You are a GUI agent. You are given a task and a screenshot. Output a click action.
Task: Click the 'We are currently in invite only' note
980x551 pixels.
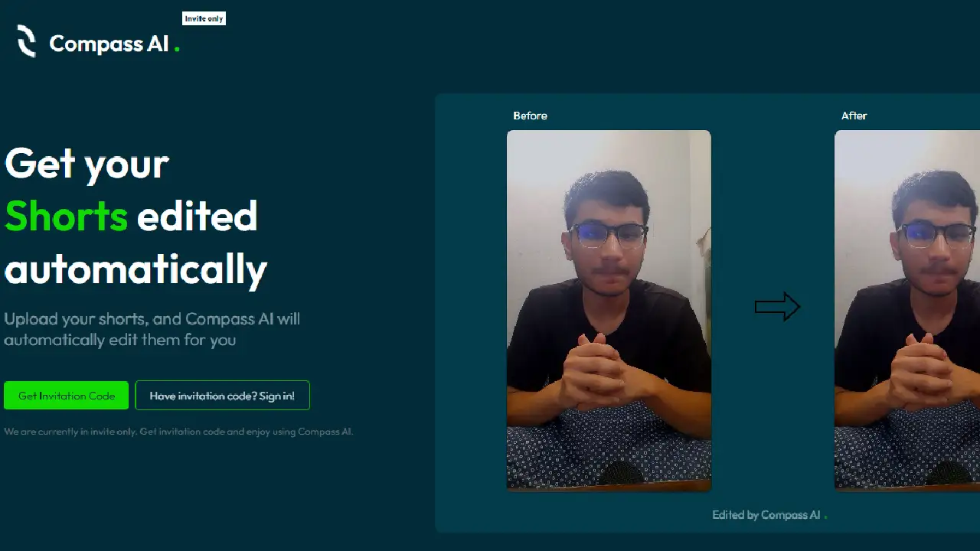click(178, 432)
